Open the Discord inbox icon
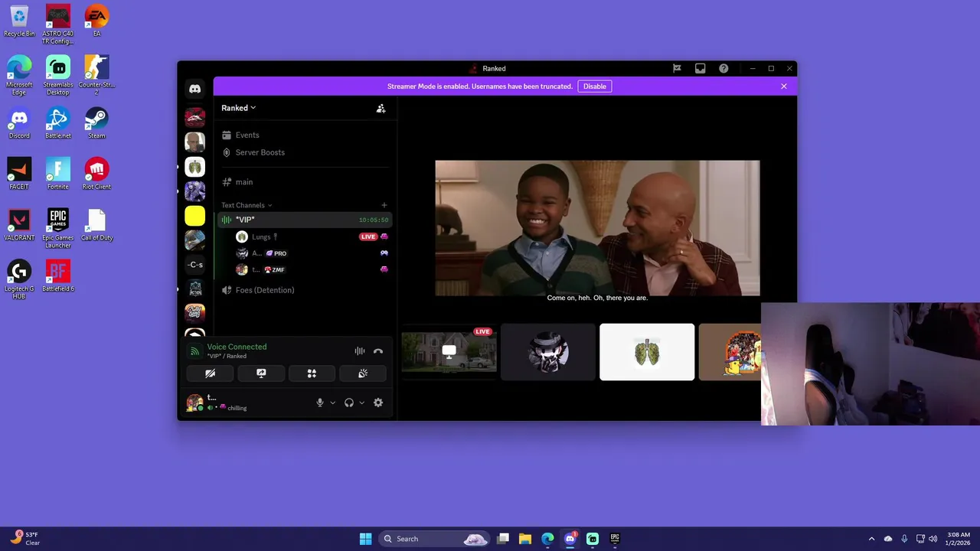Image resolution: width=980 pixels, height=551 pixels. (x=700, y=68)
